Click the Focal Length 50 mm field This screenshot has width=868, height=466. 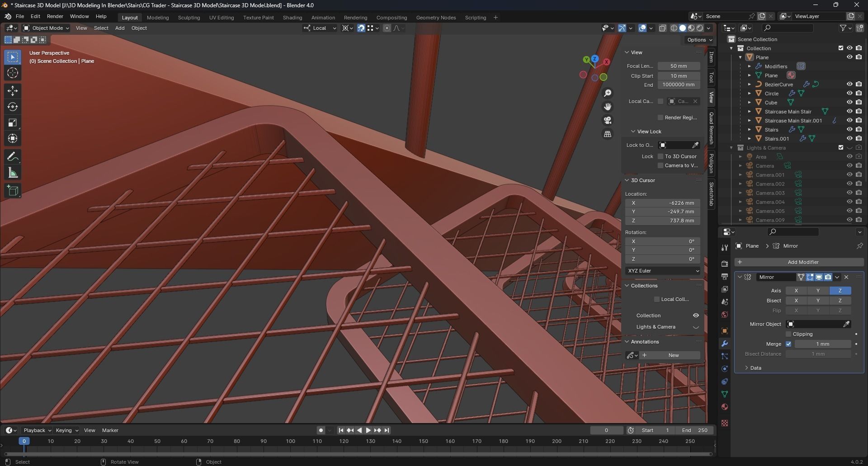(679, 66)
